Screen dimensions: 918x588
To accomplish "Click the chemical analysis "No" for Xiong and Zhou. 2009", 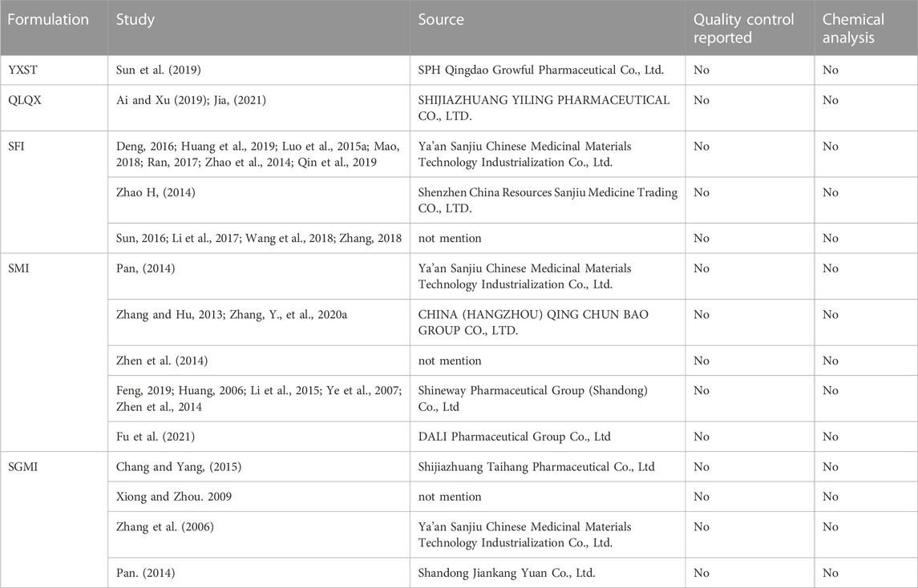I will point(830,497).
